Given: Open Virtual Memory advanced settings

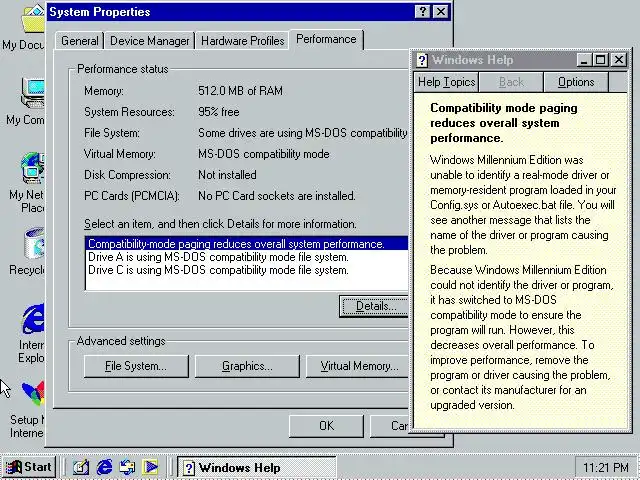Looking at the screenshot, I should click(x=358, y=366).
